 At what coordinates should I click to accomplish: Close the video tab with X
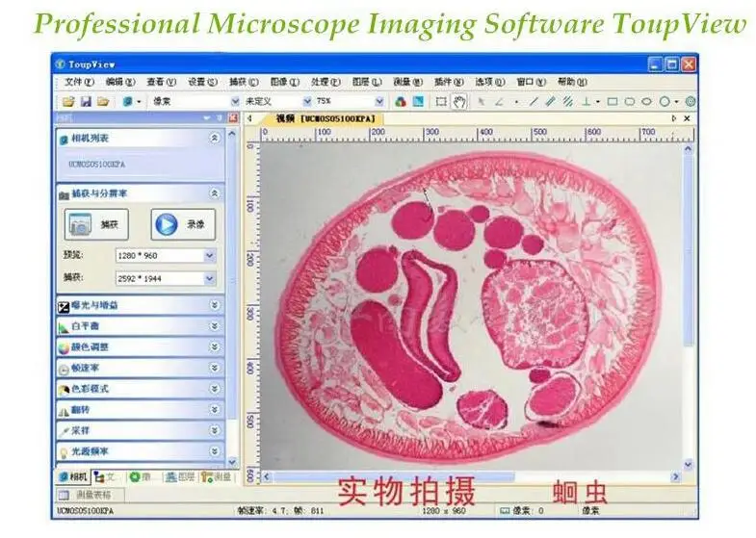point(687,118)
